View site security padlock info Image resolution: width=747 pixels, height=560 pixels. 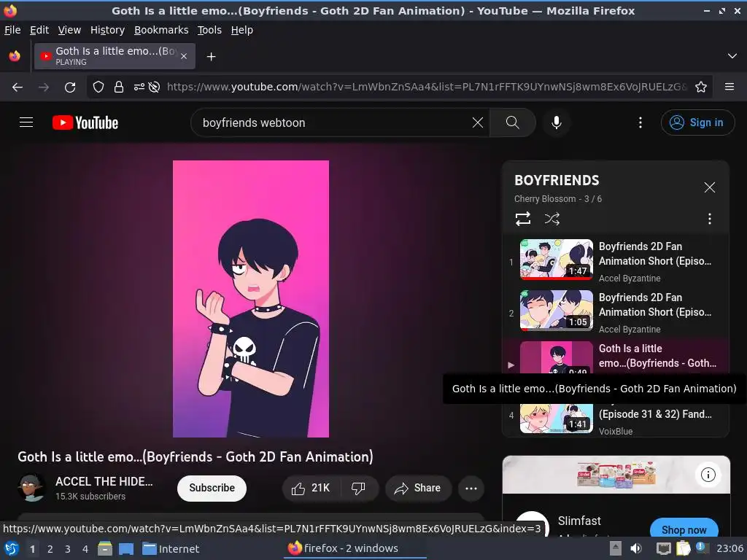[119, 87]
